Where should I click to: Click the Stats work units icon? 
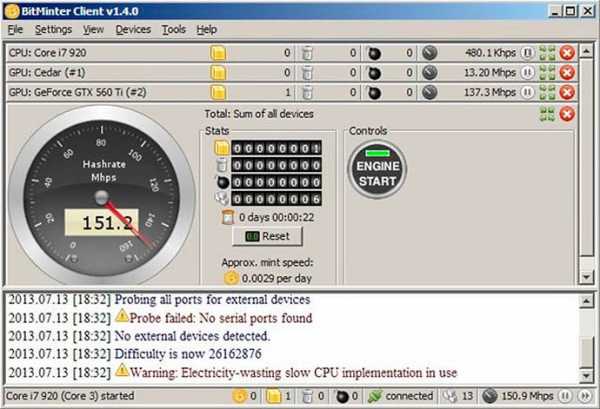(222, 199)
